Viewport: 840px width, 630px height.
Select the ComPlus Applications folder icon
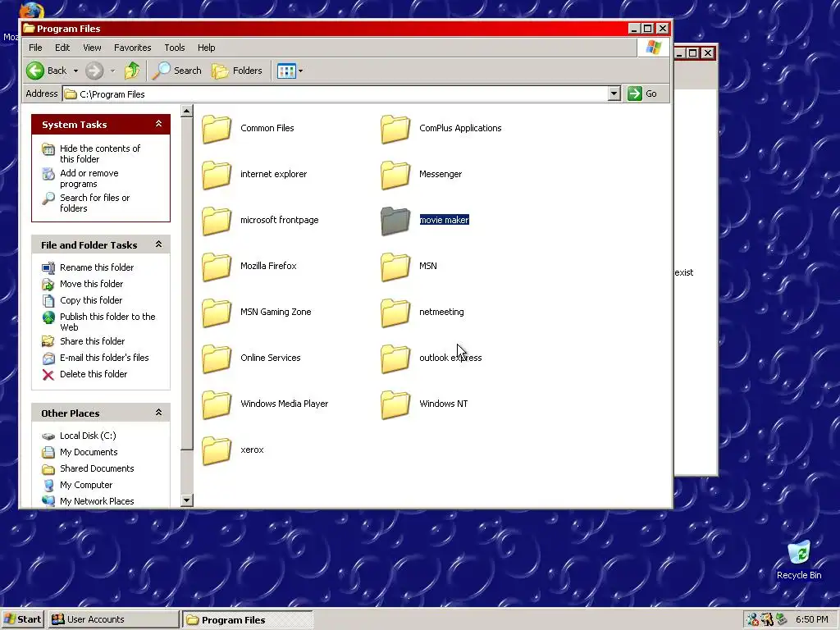395,129
